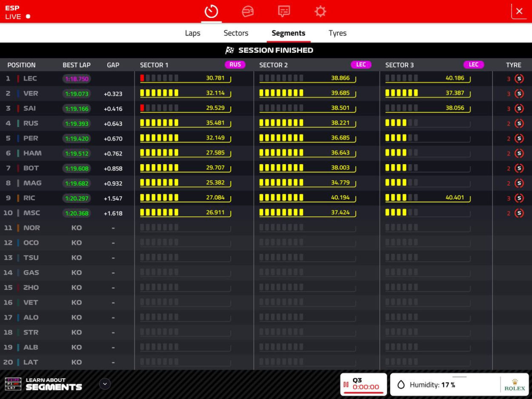The image size is (532, 399).
Task: Expand the Learn About Segments chevron
Action: pyautogui.click(x=105, y=384)
